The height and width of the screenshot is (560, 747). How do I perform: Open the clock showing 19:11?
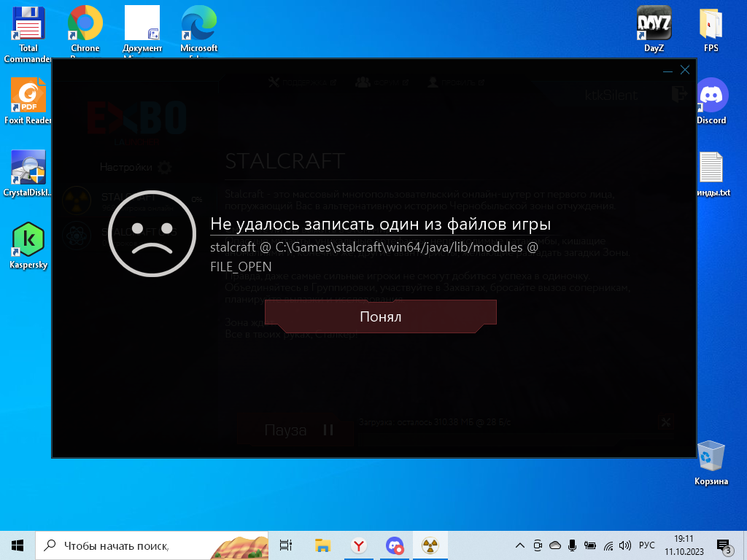point(684,545)
